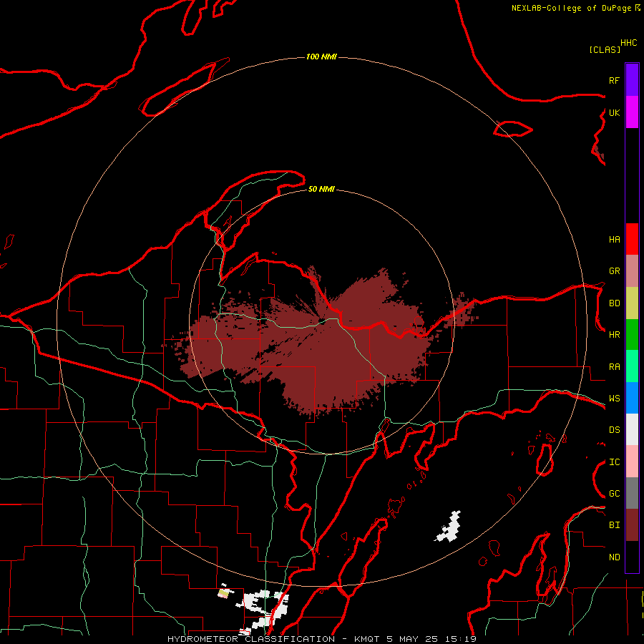Viewport: 644px width, 644px height.
Task: Click the HA red legend swatch
Action: click(632, 239)
